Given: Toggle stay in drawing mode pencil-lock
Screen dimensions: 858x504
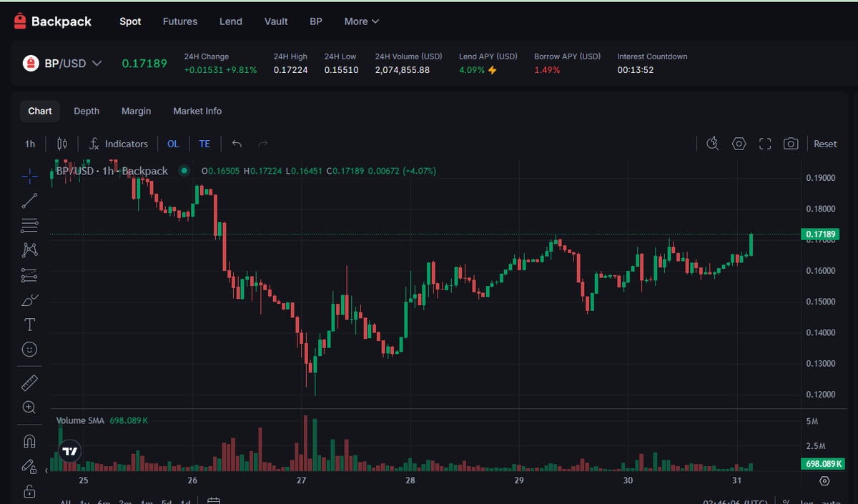Looking at the screenshot, I should click(29, 466).
